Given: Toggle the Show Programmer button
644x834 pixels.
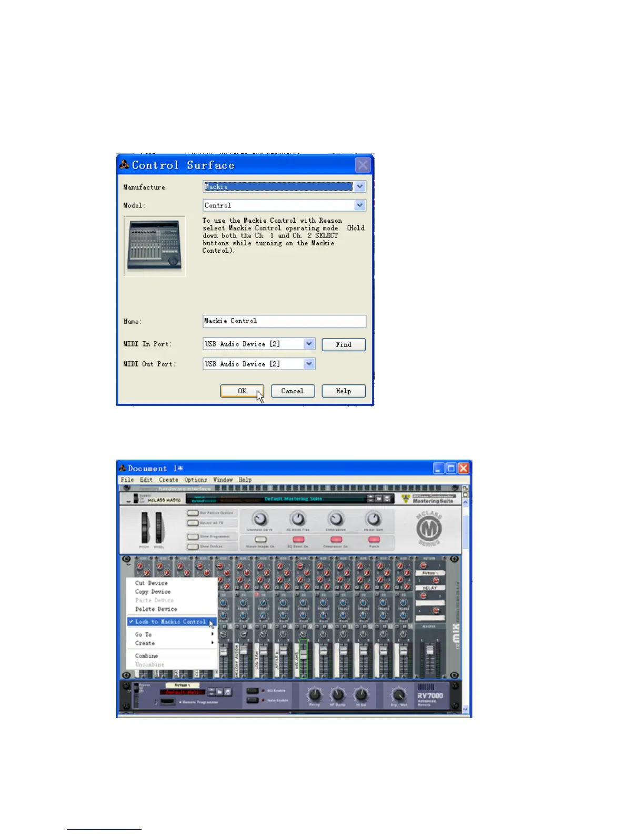Looking at the screenshot, I should [193, 537].
